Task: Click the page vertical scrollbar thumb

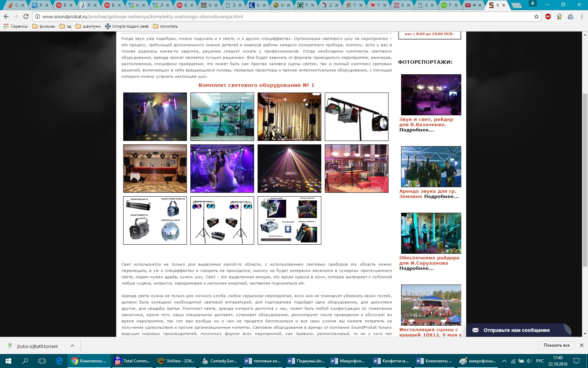Action: 585,180
